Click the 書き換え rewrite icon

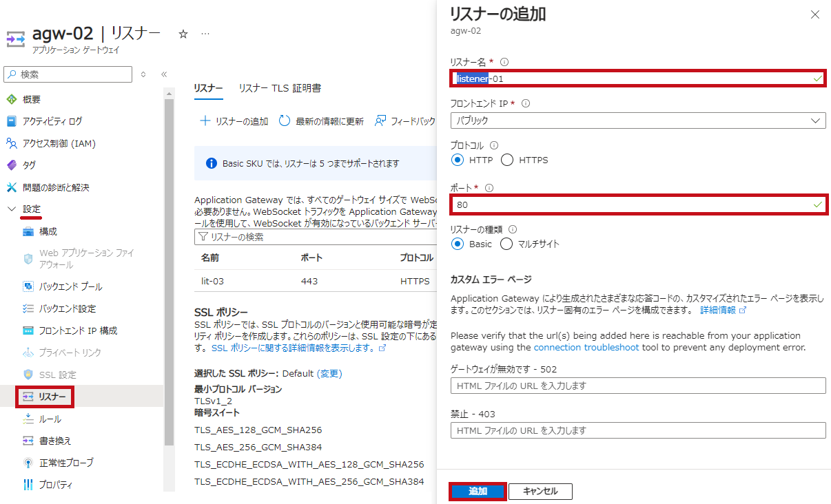click(28, 441)
